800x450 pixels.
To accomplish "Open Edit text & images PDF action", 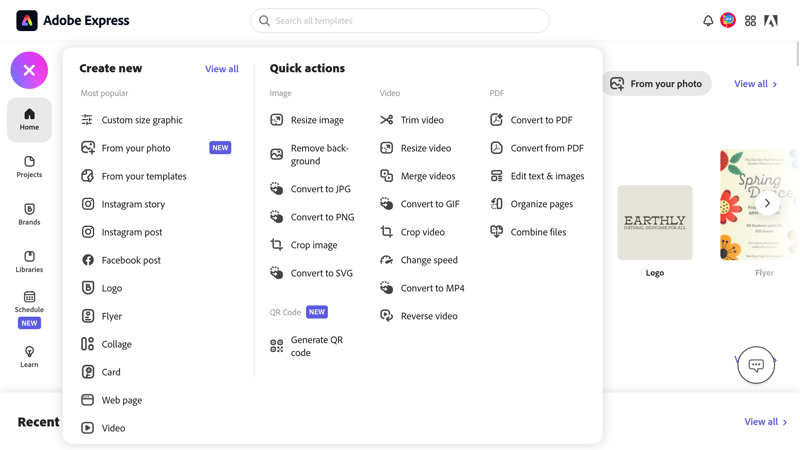I will (x=537, y=176).
